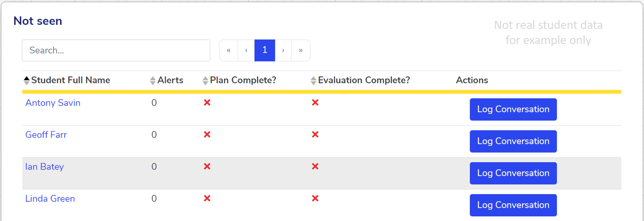Open Antony Savin's student profile

pyautogui.click(x=53, y=103)
